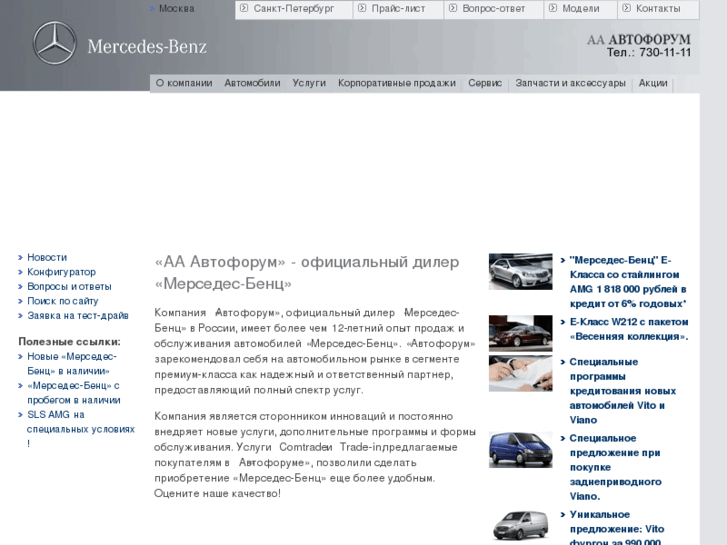727x545 pixels.
Task: Open Запчасти и аксессуары menu item
Action: (570, 83)
